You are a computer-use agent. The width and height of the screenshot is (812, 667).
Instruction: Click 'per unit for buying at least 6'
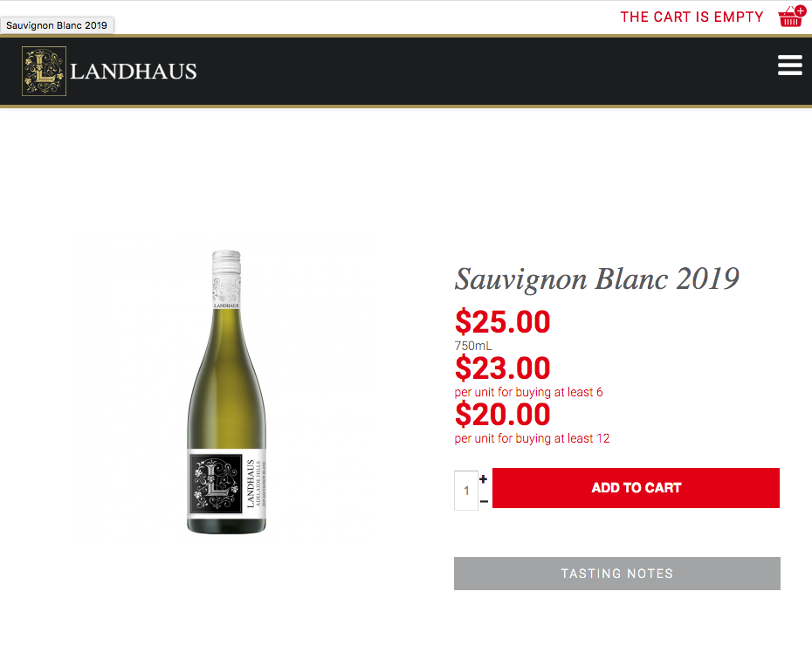point(529,392)
